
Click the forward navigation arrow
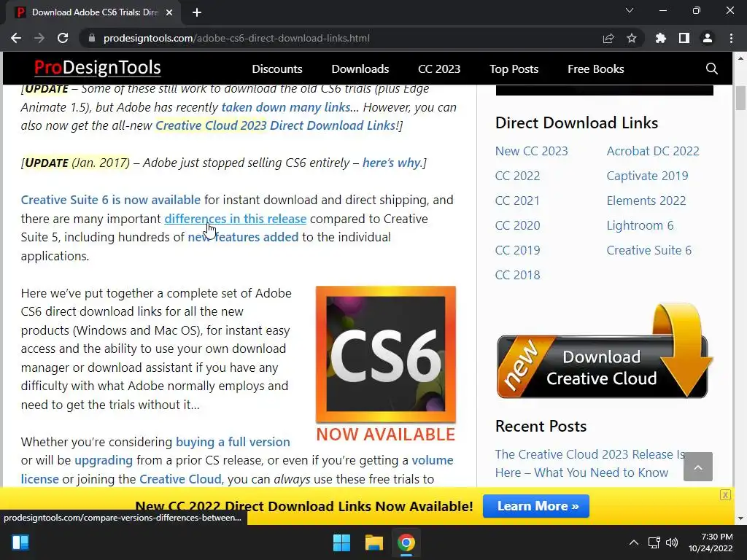tap(39, 38)
